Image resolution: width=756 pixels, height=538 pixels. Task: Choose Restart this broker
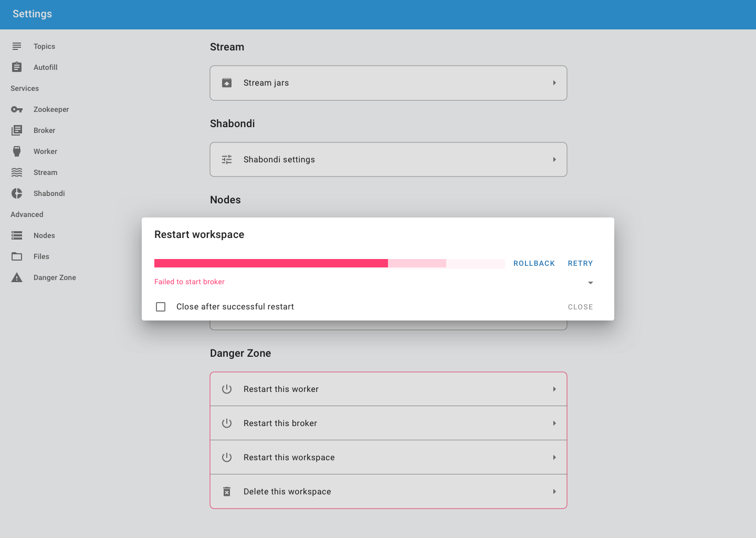pos(388,423)
